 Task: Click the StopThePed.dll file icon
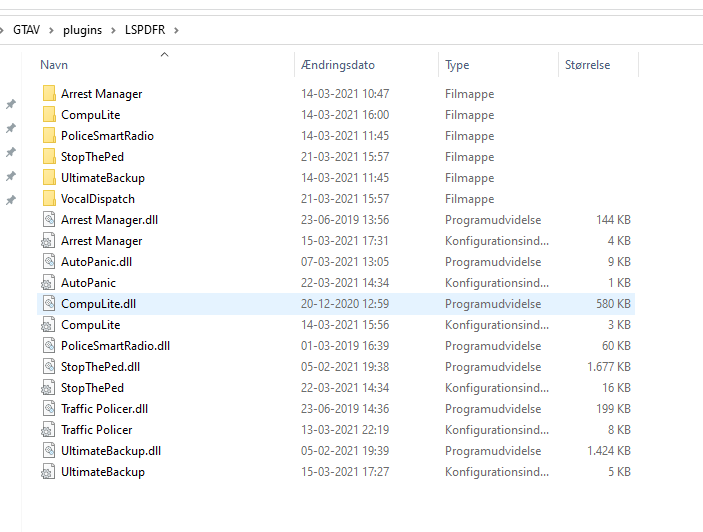tap(49, 367)
